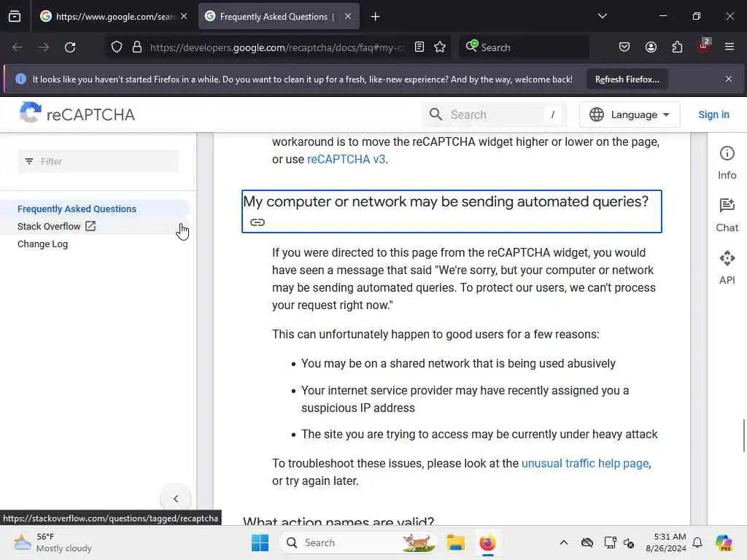This screenshot has width=747, height=560.
Task: Go back to previous page
Action: pos(18,47)
